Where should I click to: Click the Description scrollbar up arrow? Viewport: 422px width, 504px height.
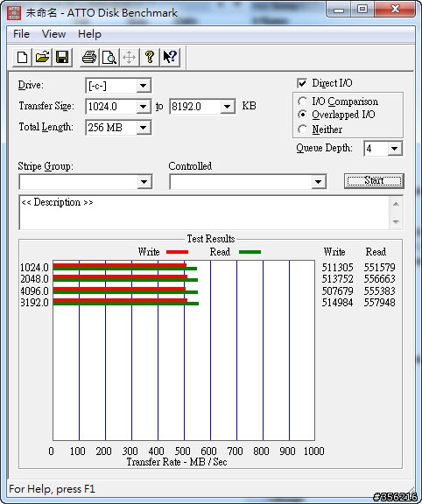(x=396, y=204)
